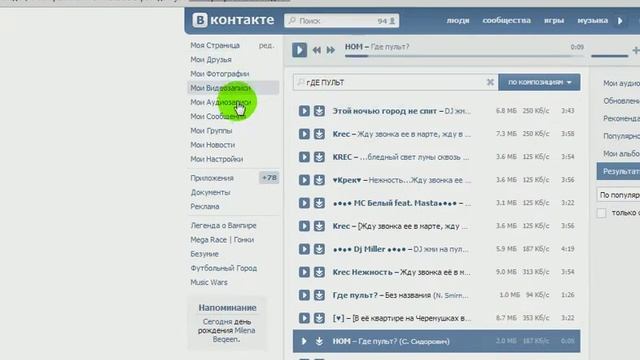
Task: Skip to the previous track
Action: (x=316, y=50)
